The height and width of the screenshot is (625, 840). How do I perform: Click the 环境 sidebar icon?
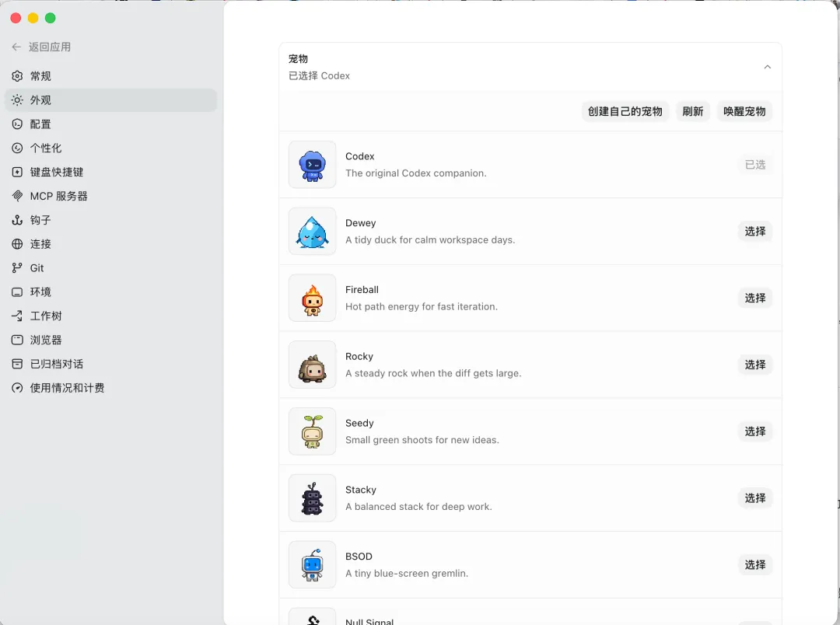(17, 292)
